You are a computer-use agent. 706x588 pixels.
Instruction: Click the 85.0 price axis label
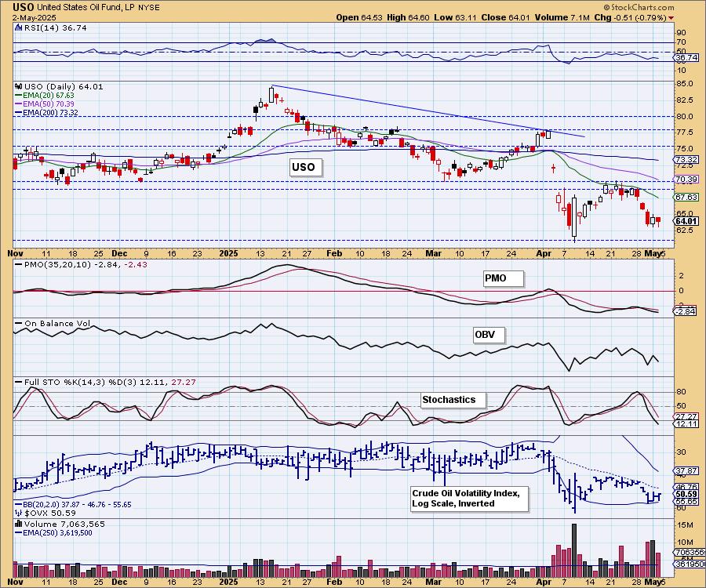684,84
